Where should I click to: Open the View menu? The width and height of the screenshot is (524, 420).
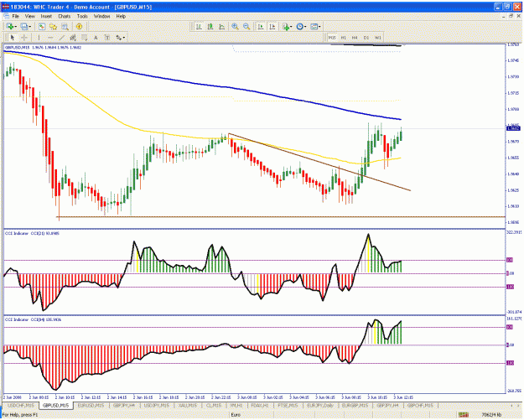(x=29, y=16)
